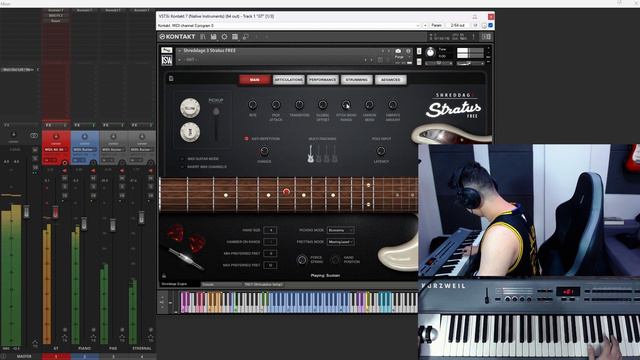Click the snapshot camera icon in instrument header
The height and width of the screenshot is (360, 640).
[x=398, y=51]
